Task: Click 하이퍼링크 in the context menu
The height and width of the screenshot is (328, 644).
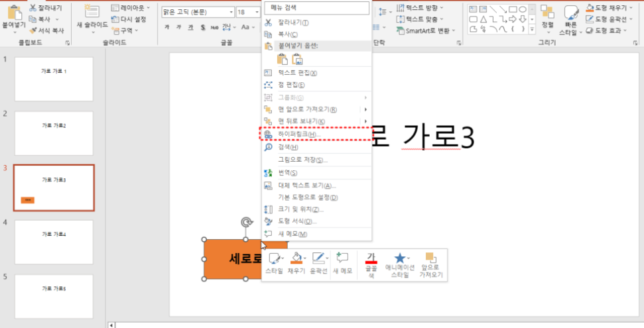Action: pyautogui.click(x=298, y=135)
